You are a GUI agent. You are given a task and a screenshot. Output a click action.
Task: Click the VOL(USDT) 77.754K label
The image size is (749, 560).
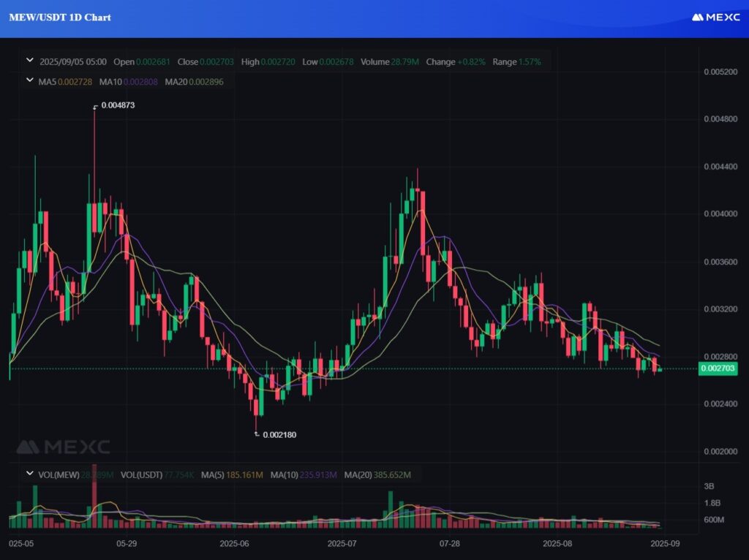tap(157, 474)
